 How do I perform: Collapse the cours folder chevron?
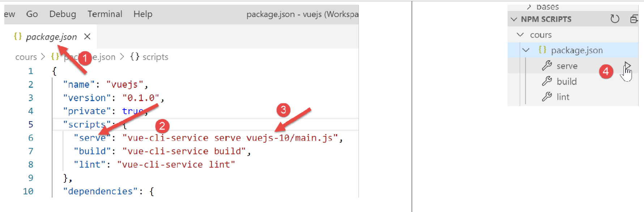[x=520, y=35]
